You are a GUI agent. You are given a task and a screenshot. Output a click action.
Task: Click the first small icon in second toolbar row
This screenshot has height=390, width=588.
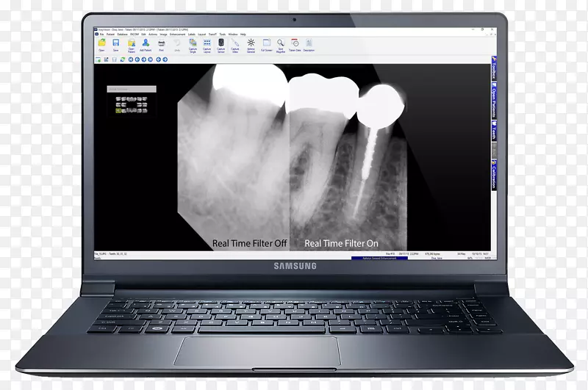click(98, 59)
